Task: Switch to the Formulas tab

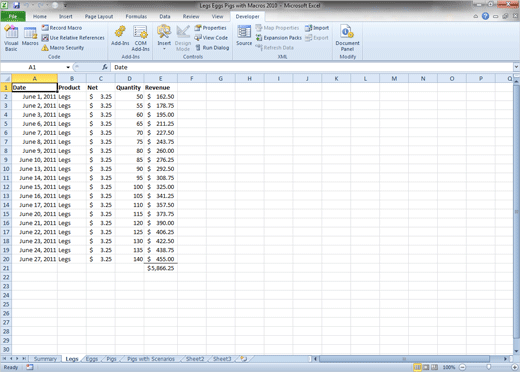Action: click(x=136, y=16)
